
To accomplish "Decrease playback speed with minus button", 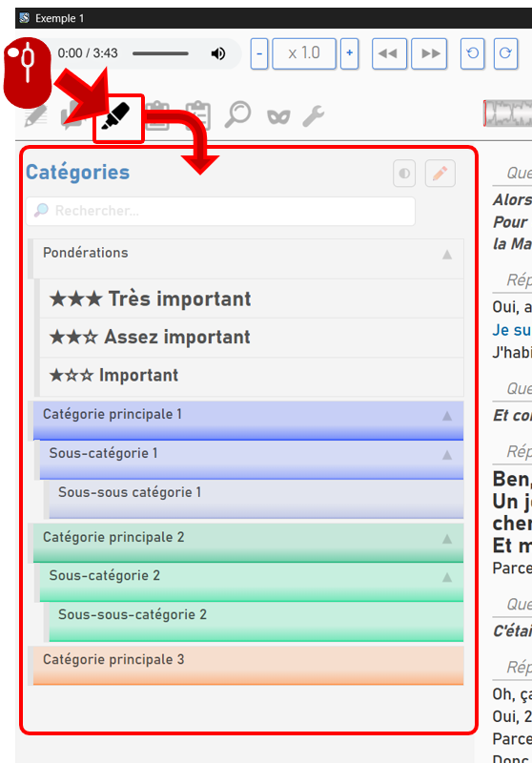I will 259,53.
